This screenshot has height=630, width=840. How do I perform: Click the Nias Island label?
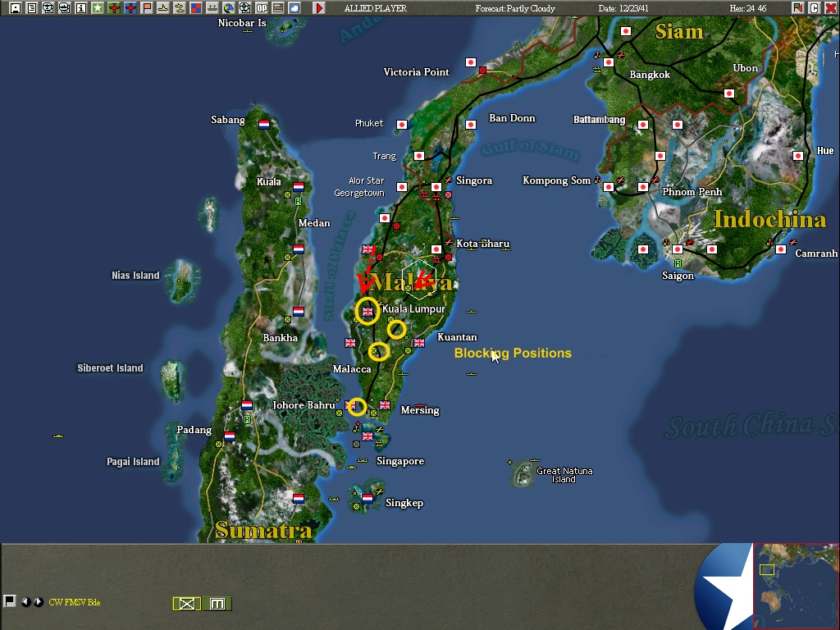tap(135, 276)
